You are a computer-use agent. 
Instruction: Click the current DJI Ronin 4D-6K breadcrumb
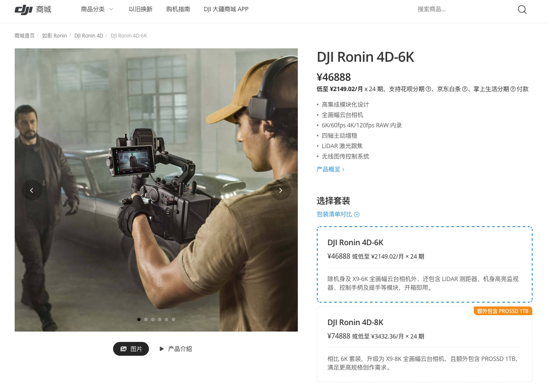[129, 36]
